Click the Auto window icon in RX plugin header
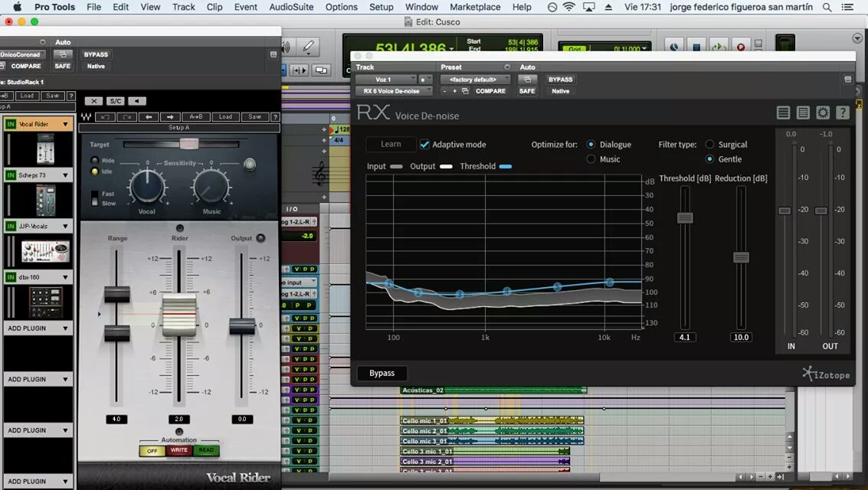Image resolution: width=868 pixels, height=490 pixels. pos(527,79)
